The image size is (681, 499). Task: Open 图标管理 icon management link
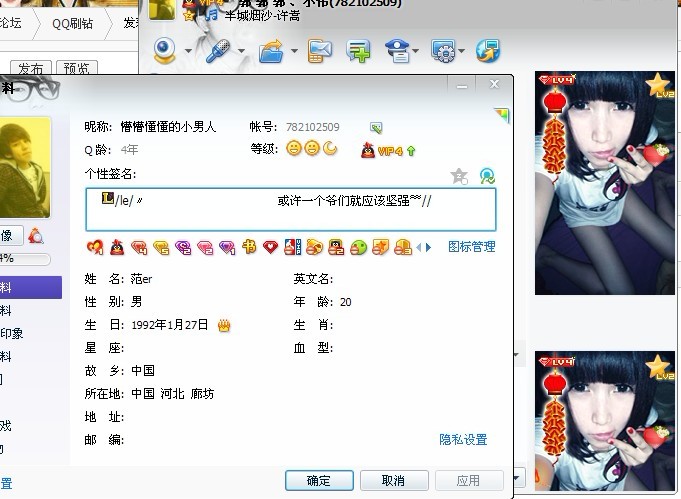coord(472,247)
